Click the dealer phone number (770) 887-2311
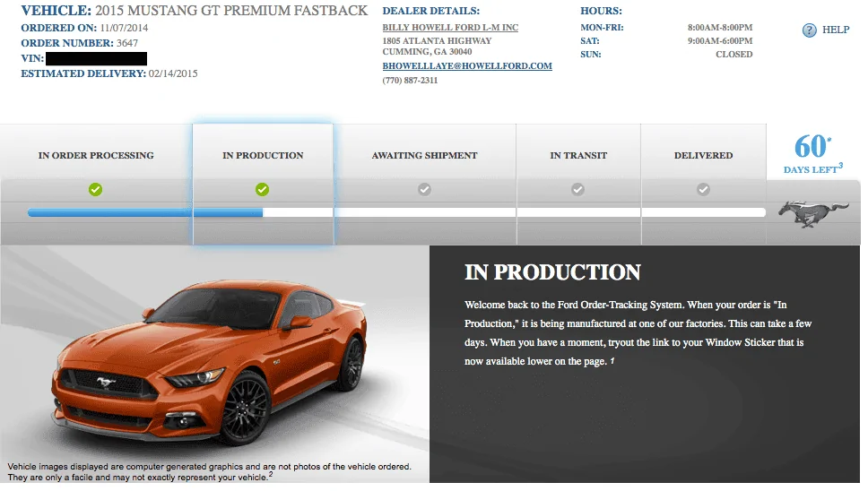Viewport: 868px width, 491px height. 410,80
